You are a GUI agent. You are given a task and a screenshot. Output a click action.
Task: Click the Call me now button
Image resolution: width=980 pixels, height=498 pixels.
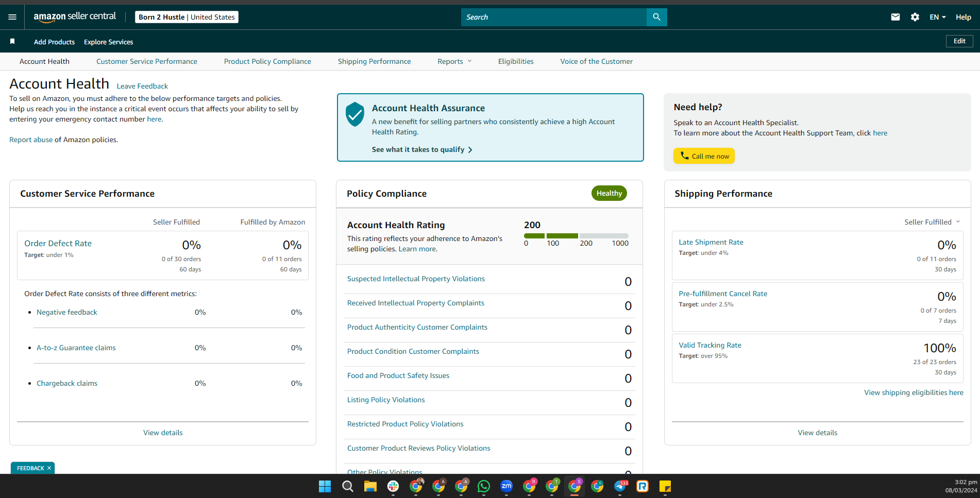click(704, 156)
